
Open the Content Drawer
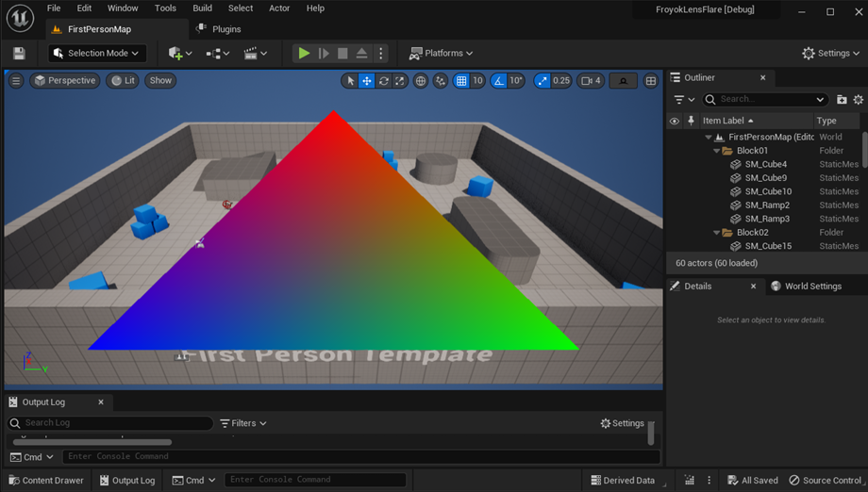point(46,481)
